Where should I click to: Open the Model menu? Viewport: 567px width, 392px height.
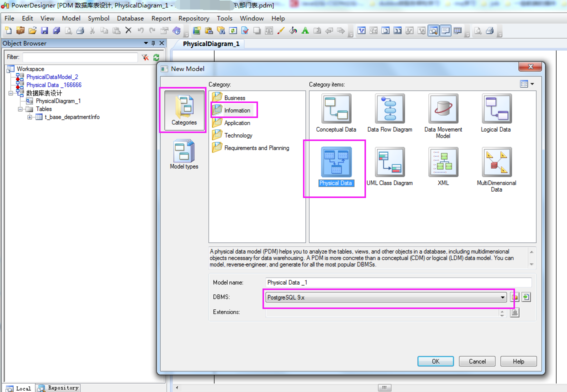pyautogui.click(x=71, y=18)
